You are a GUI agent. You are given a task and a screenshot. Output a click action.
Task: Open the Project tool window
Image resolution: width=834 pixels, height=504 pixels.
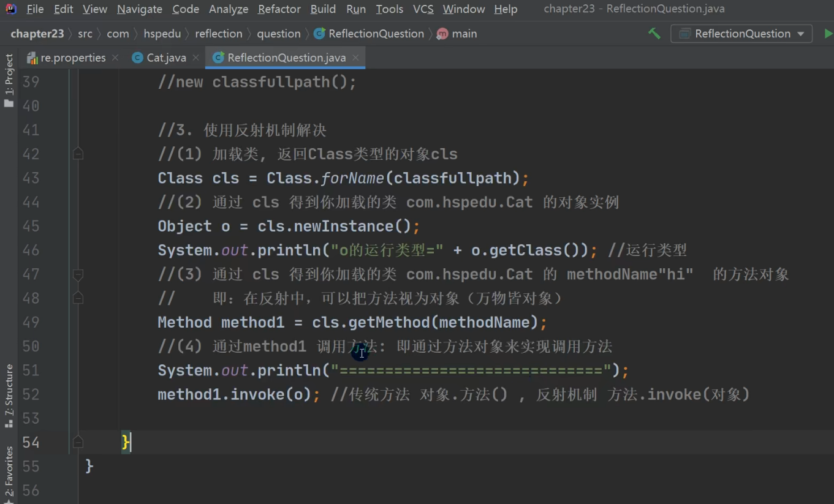coord(9,80)
